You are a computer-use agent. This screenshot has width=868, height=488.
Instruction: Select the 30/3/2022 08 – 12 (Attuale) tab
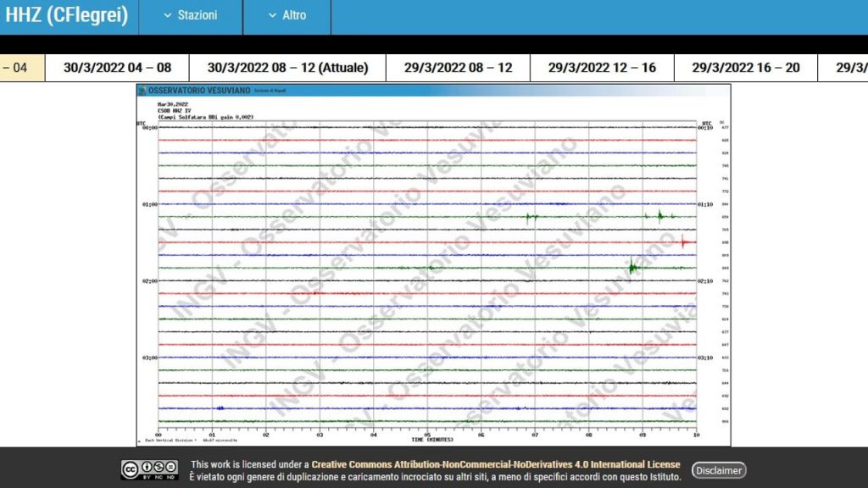pos(288,68)
